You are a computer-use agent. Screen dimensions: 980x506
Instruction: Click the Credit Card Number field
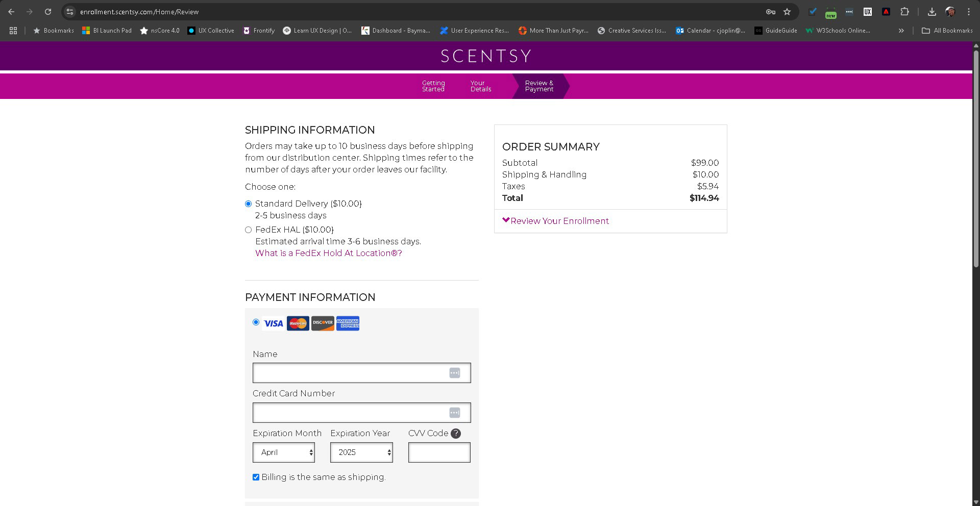[361, 413]
